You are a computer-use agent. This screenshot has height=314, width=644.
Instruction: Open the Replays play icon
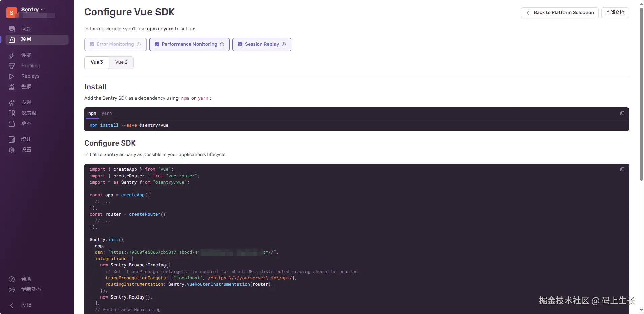pyautogui.click(x=12, y=76)
